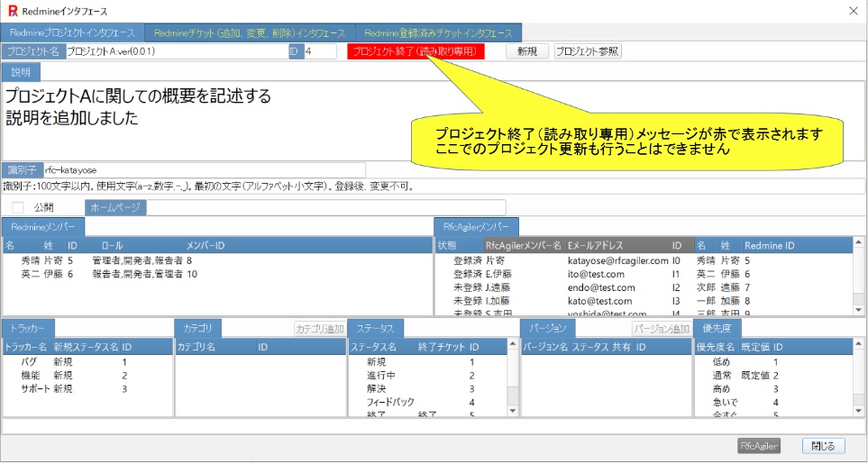Click the メンバーID column header

point(206,245)
